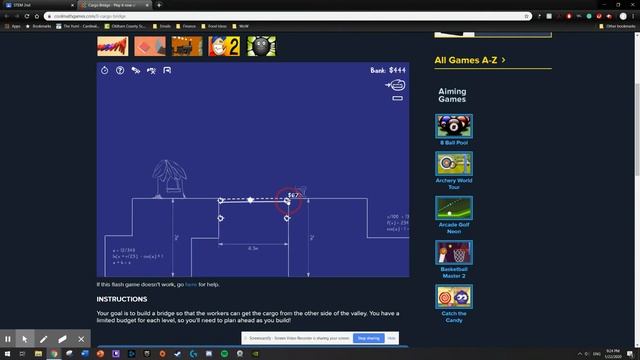Click the browser back arrow

point(7,16)
